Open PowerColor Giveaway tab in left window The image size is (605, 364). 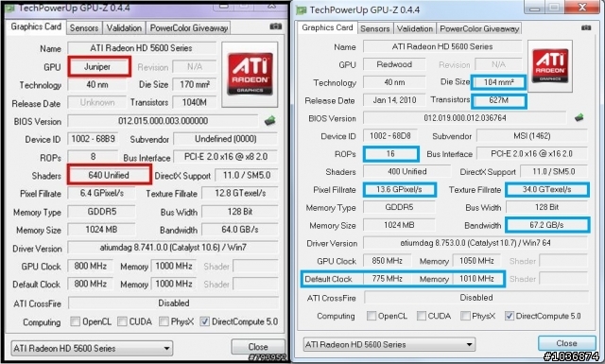click(189, 28)
